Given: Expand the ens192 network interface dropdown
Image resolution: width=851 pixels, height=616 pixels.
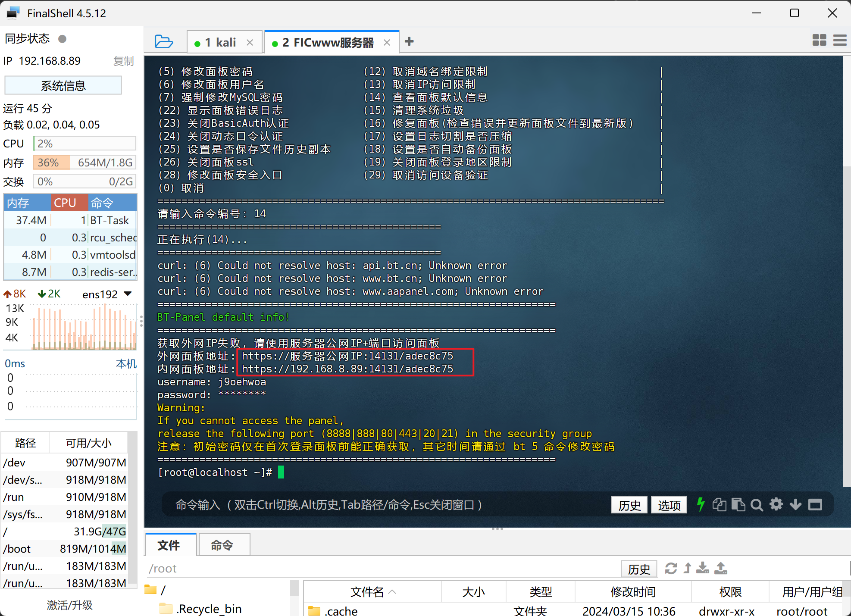Looking at the screenshot, I should point(128,294).
